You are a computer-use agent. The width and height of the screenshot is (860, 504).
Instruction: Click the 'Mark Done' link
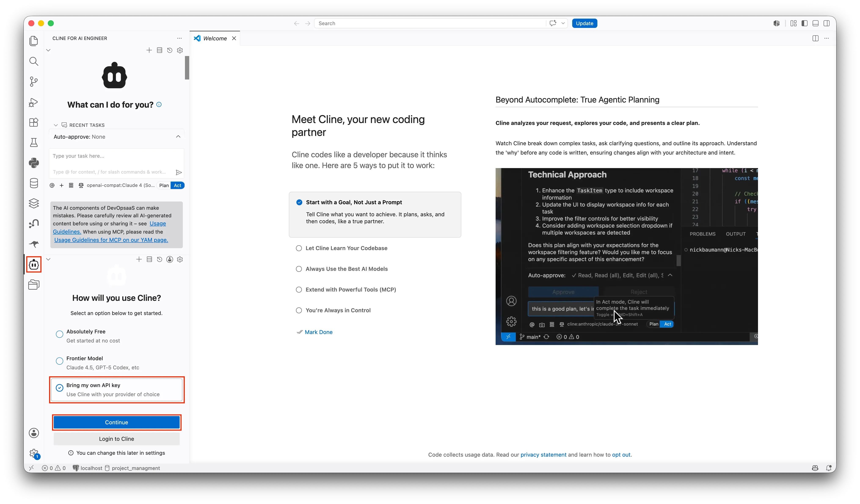click(318, 332)
